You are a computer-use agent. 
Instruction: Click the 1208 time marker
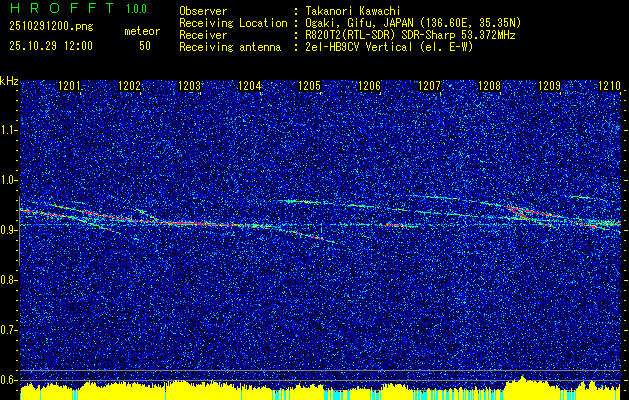click(490, 85)
